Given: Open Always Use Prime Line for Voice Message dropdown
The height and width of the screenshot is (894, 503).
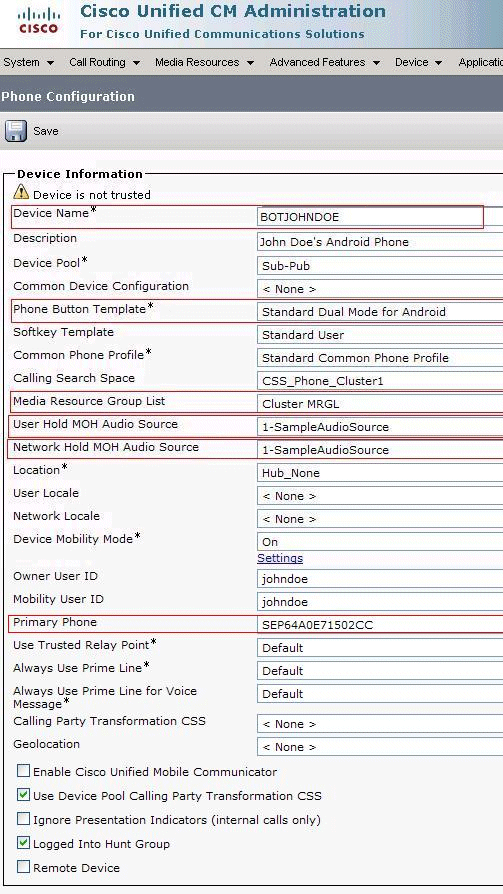Looking at the screenshot, I should pos(380,694).
